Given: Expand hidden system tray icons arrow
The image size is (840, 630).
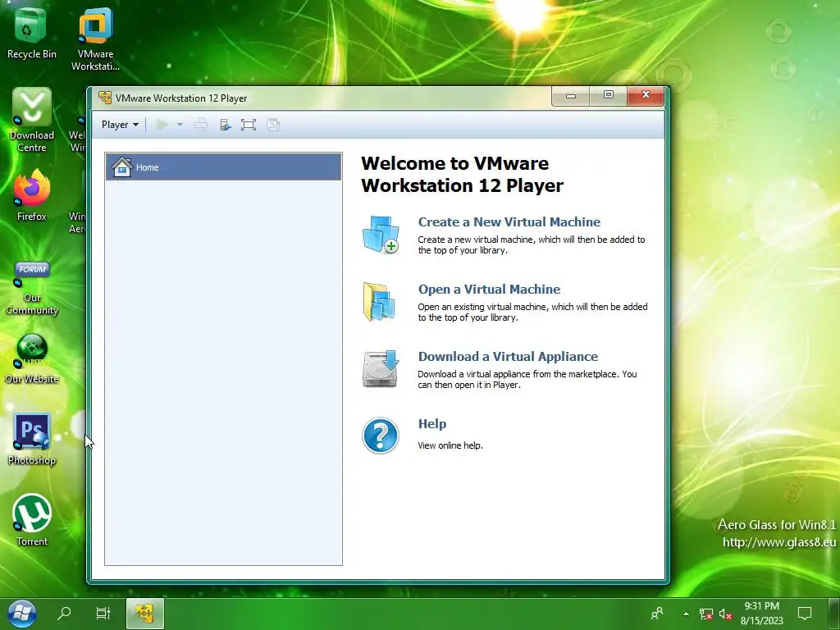Looking at the screenshot, I should coord(686,614).
